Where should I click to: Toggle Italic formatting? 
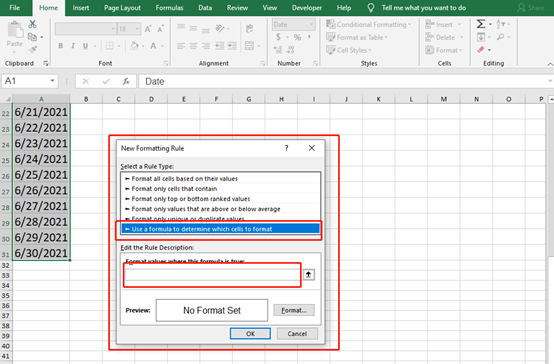pos(73,46)
